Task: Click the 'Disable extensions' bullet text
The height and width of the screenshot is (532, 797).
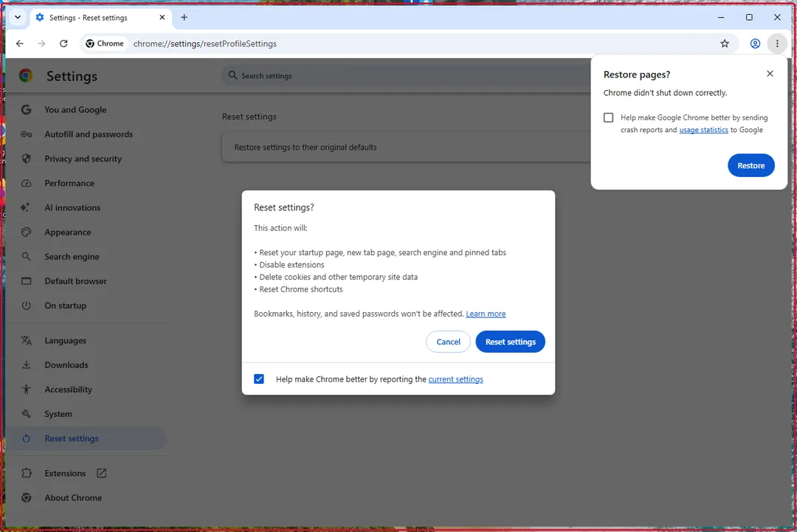Action: coord(291,265)
